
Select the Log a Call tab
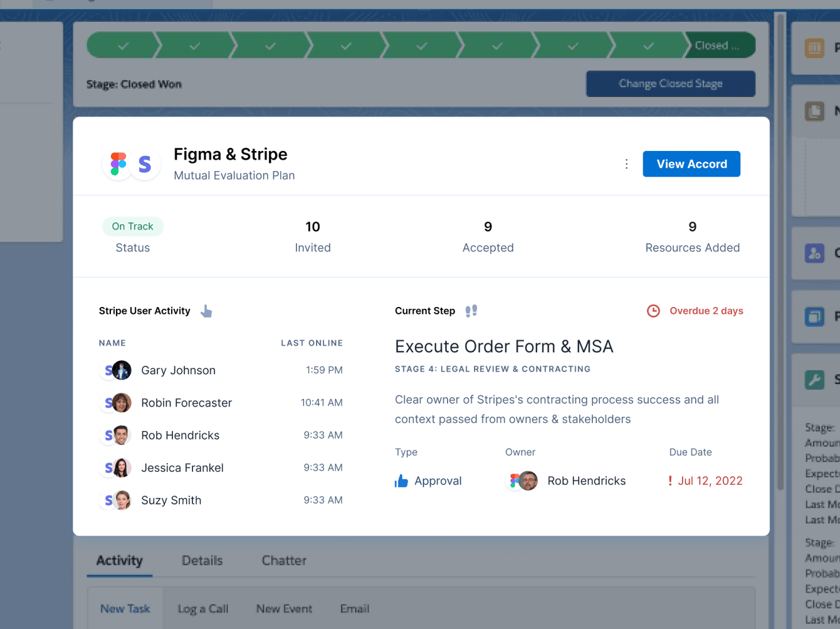203,608
